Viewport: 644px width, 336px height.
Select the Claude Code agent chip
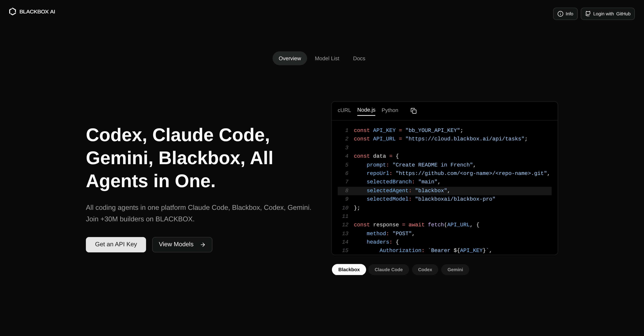pyautogui.click(x=389, y=269)
